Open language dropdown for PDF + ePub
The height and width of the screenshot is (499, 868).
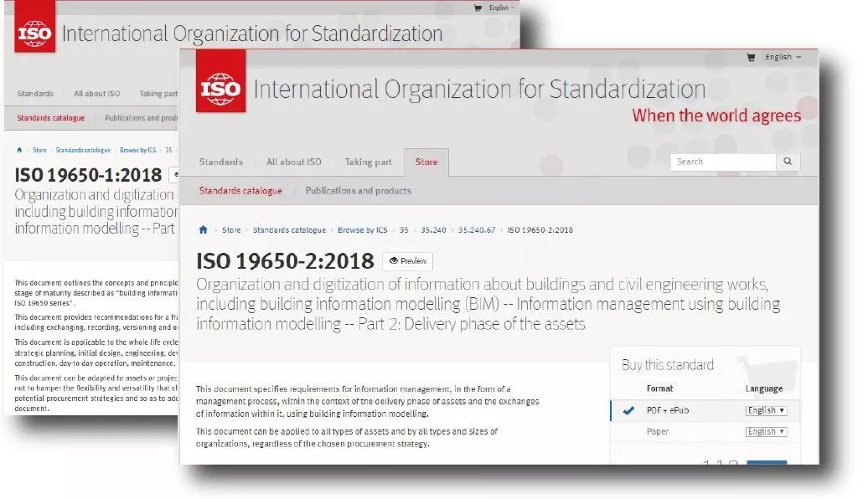click(x=766, y=410)
